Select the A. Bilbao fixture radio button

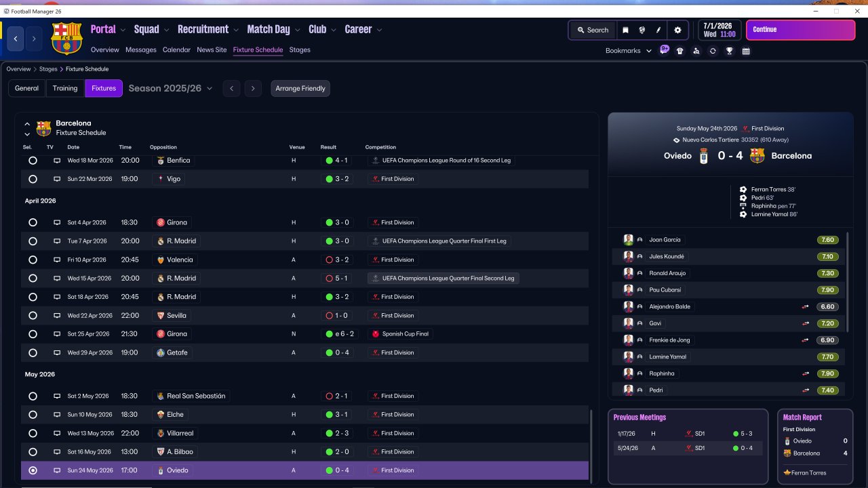pos(33,452)
